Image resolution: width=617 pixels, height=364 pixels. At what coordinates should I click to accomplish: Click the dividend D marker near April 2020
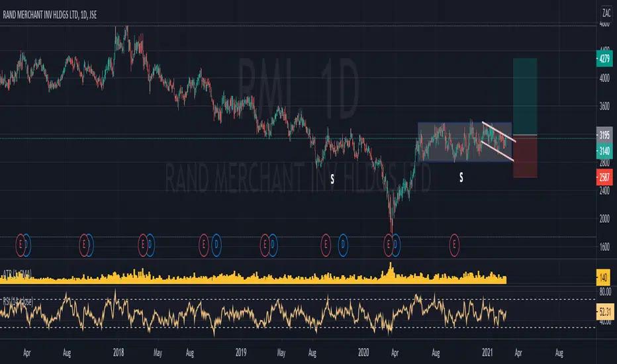pos(395,245)
